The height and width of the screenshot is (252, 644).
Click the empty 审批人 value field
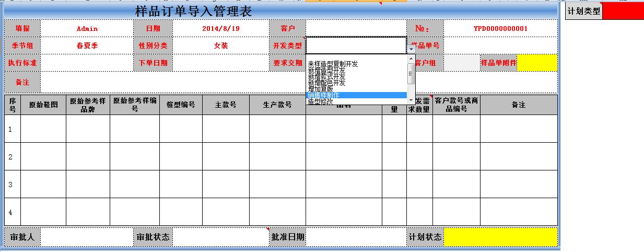point(87,237)
